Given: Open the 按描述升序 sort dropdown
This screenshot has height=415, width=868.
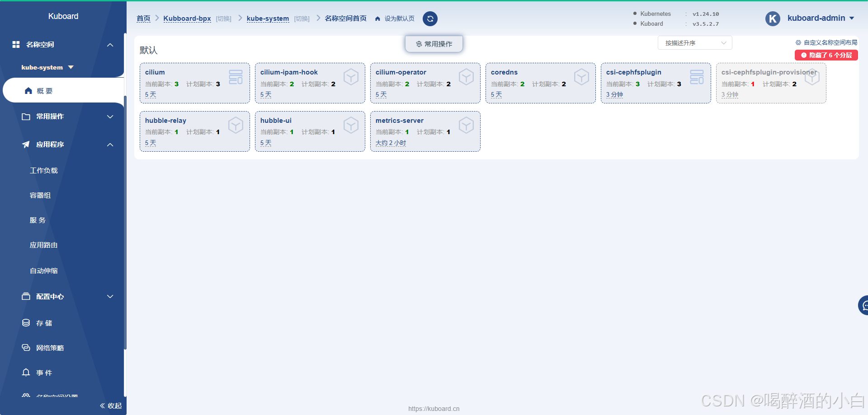Looking at the screenshot, I should pyautogui.click(x=694, y=43).
